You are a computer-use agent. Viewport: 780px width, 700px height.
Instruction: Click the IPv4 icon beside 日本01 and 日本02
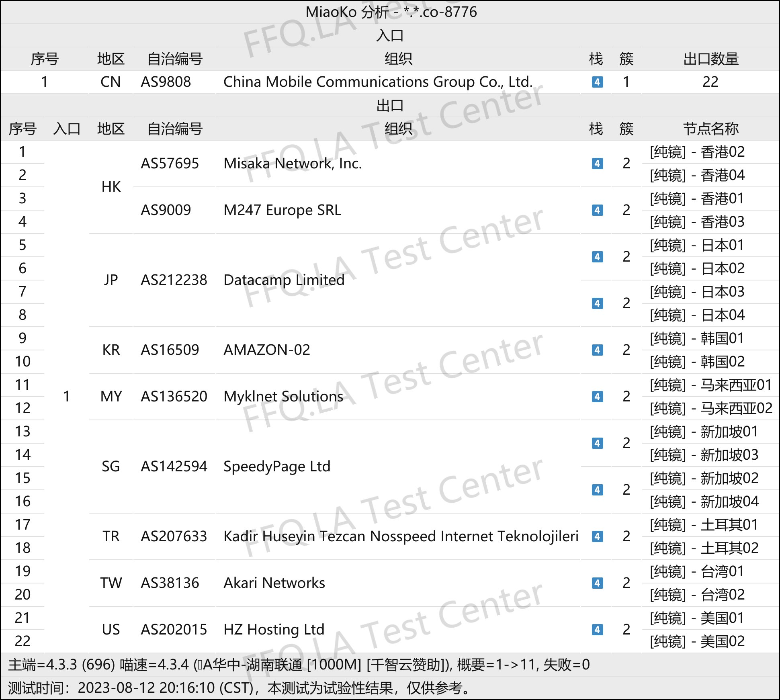click(597, 257)
